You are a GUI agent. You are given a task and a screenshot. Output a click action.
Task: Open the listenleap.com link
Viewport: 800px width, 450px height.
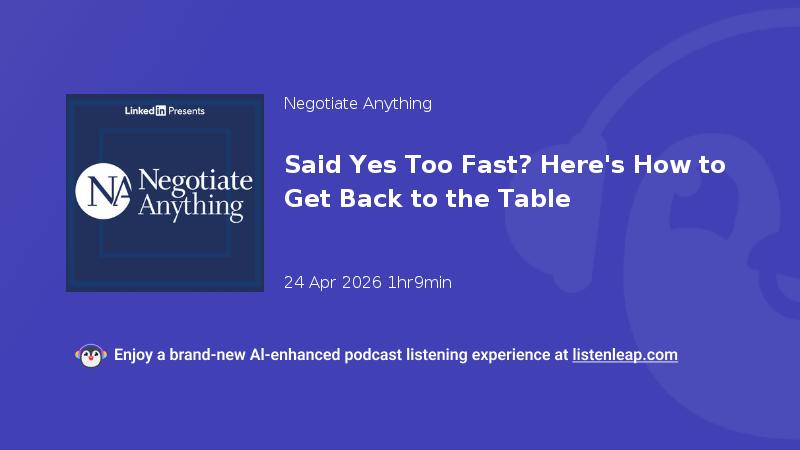coord(625,355)
